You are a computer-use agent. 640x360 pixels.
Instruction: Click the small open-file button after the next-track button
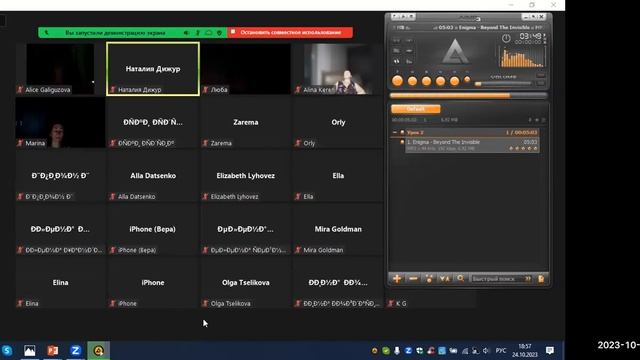(467, 80)
